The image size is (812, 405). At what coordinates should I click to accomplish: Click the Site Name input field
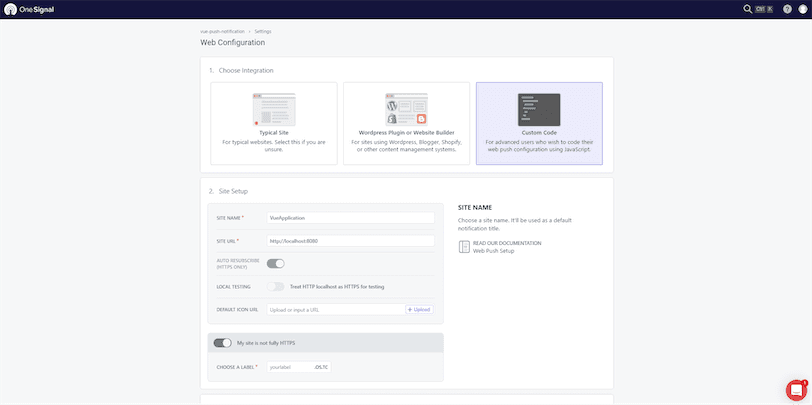point(351,218)
